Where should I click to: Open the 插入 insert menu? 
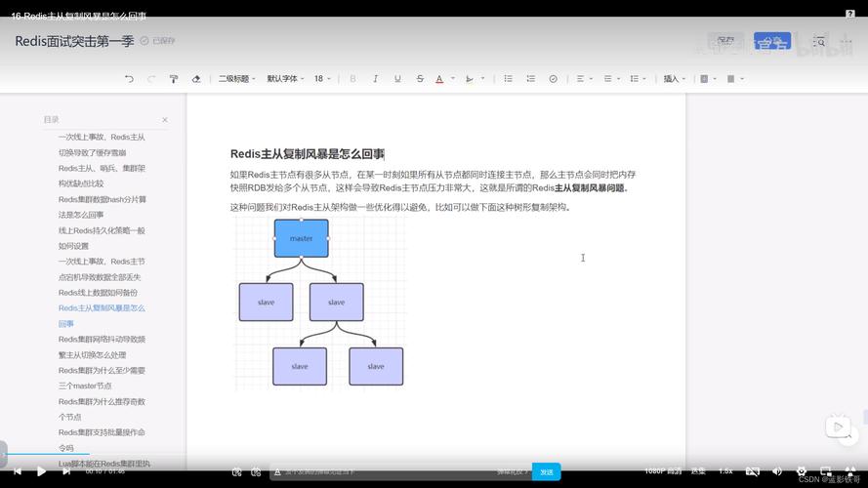675,79
